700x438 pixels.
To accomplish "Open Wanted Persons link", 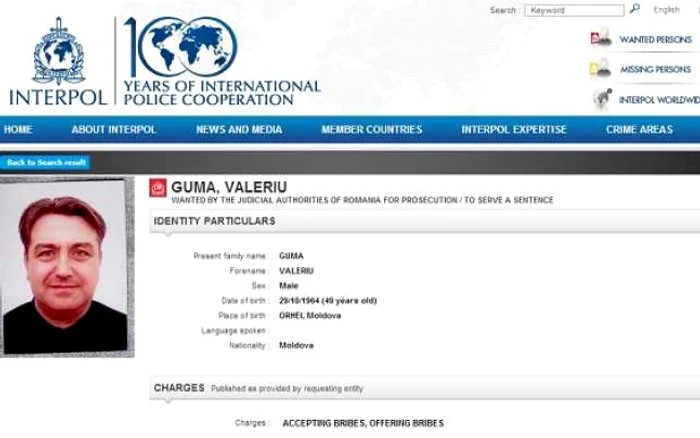I will click(x=655, y=40).
